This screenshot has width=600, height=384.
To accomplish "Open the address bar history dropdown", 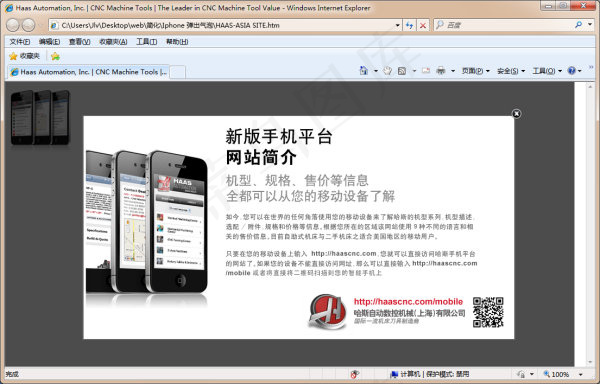I will click(x=397, y=25).
